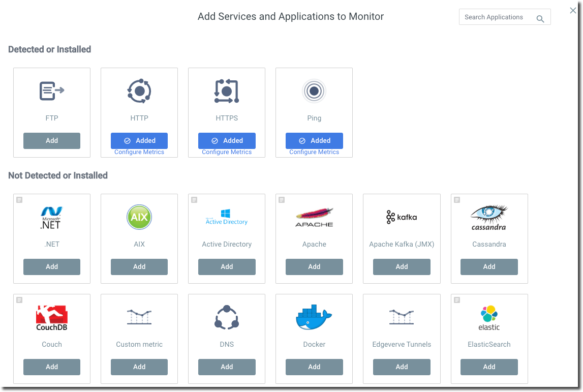583x392 pixels.
Task: Click the Ping bullseye icon
Action: (314, 91)
